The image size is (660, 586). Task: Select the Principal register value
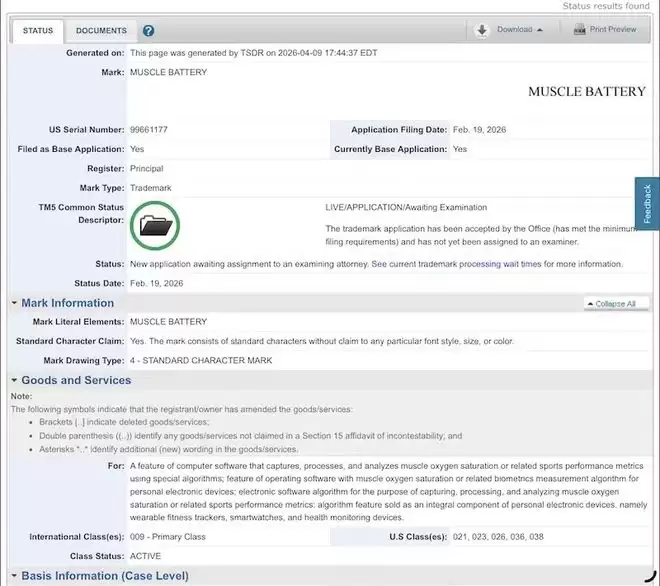click(146, 168)
